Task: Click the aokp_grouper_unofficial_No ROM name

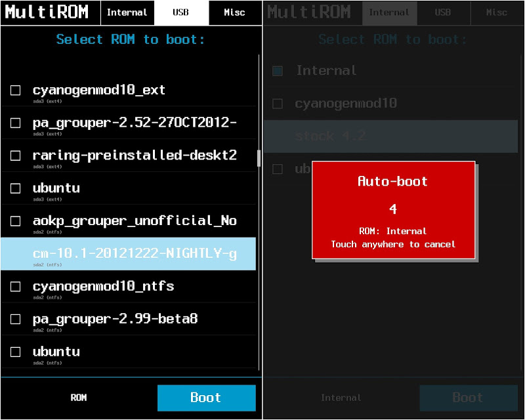Action: [x=135, y=220]
